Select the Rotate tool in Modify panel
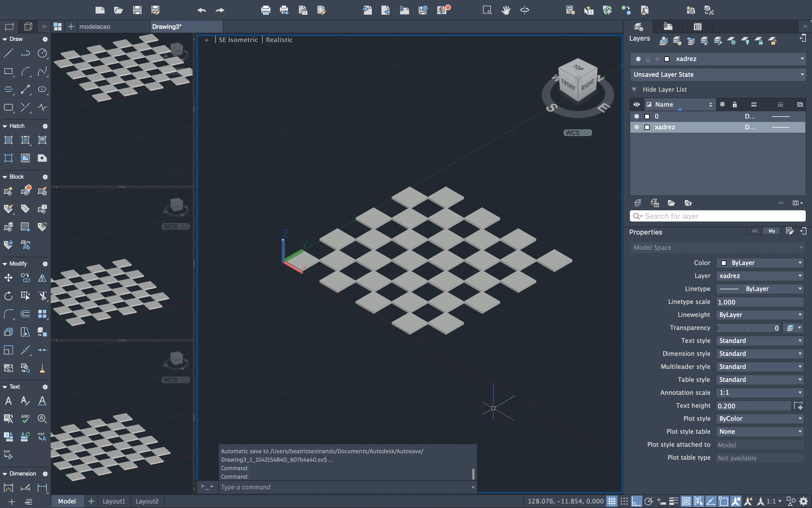Image resolution: width=812 pixels, height=508 pixels. click(x=8, y=296)
